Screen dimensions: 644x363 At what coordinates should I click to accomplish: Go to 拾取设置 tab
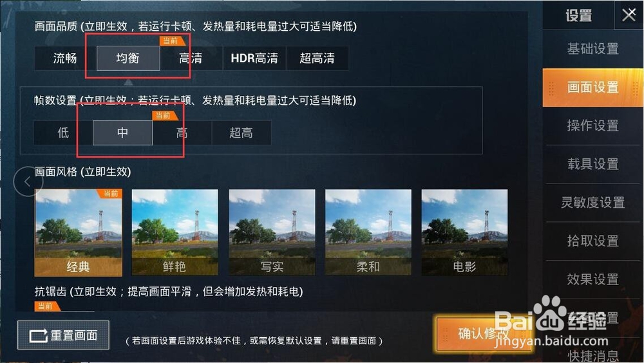pos(592,241)
